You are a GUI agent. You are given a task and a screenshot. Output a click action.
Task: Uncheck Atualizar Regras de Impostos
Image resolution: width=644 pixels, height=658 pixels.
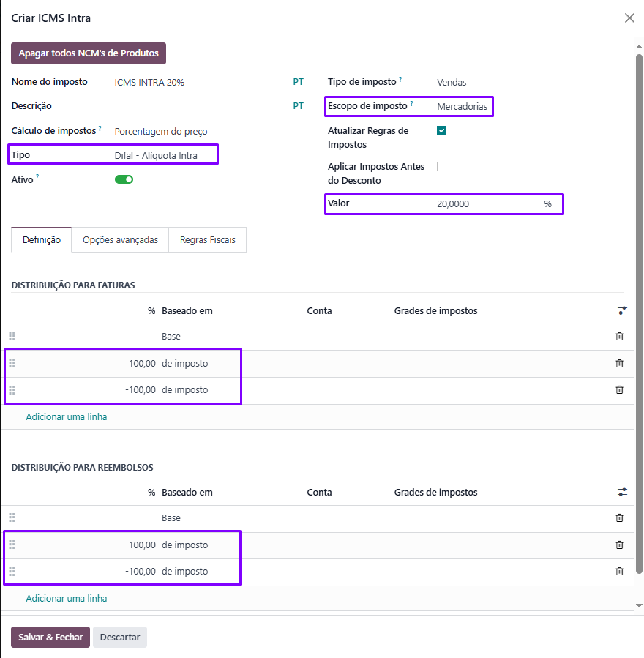[441, 131]
